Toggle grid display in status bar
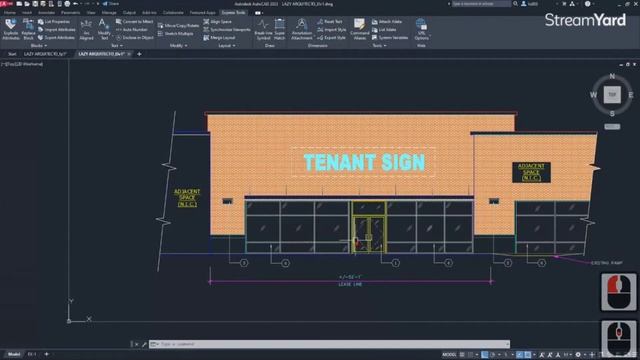Screen dimensions: 640x360 462,355
